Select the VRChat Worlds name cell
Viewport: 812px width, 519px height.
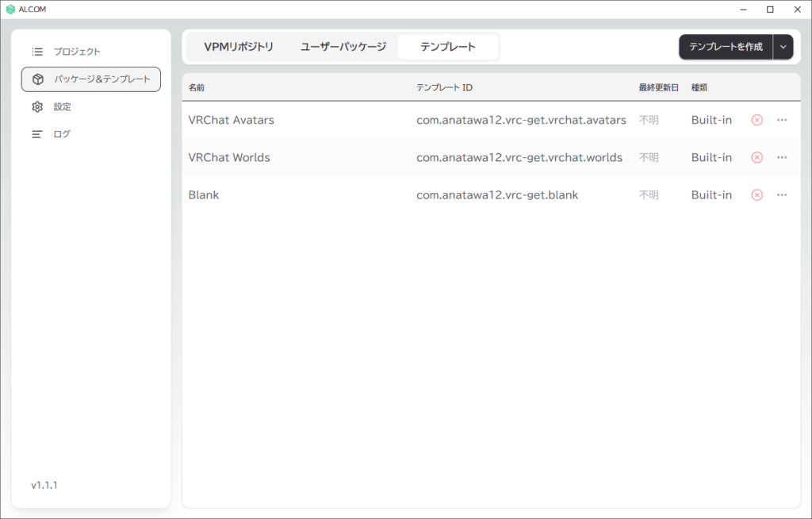229,158
